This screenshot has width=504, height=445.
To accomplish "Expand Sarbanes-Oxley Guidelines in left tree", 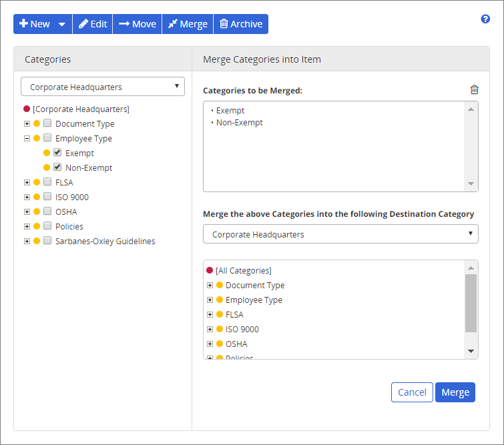I will point(27,241).
